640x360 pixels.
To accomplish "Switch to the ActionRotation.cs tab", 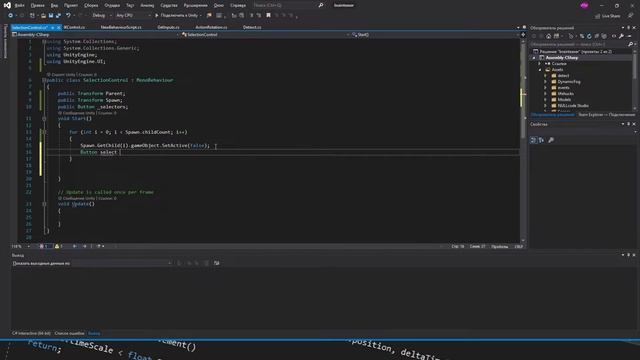I will (x=211, y=27).
